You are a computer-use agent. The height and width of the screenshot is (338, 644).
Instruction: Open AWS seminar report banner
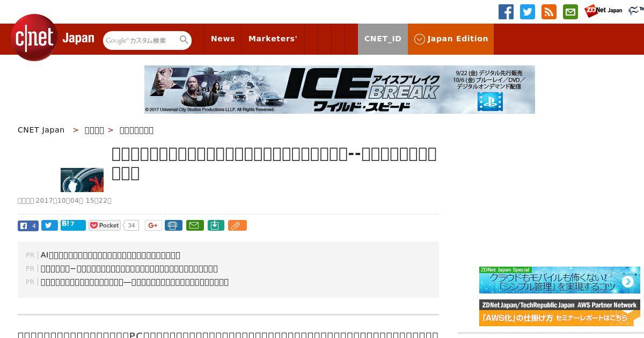(560, 313)
